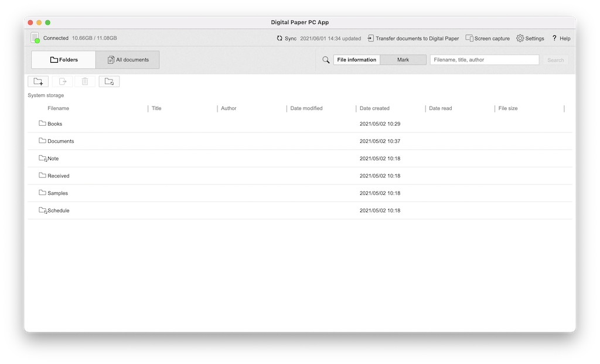
Task: Select the Schedule folder row
Action: pos(58,211)
